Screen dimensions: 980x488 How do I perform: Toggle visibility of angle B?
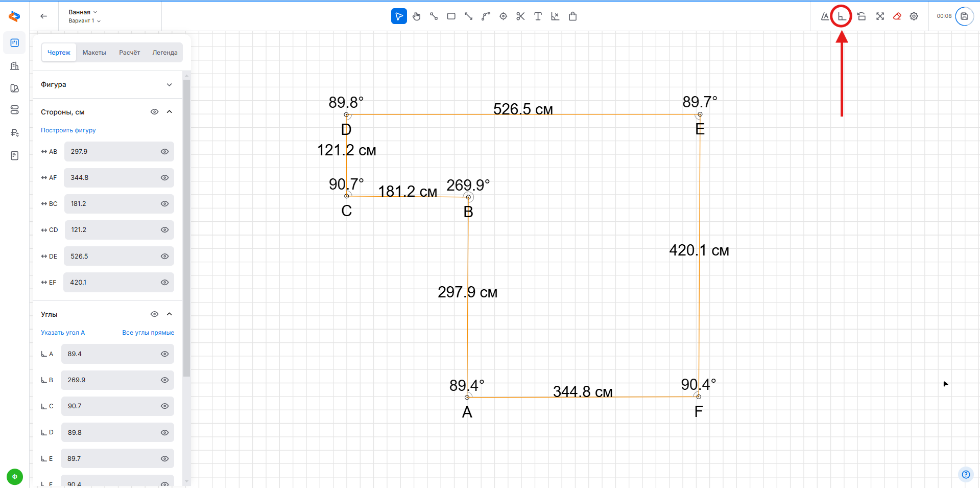click(164, 380)
